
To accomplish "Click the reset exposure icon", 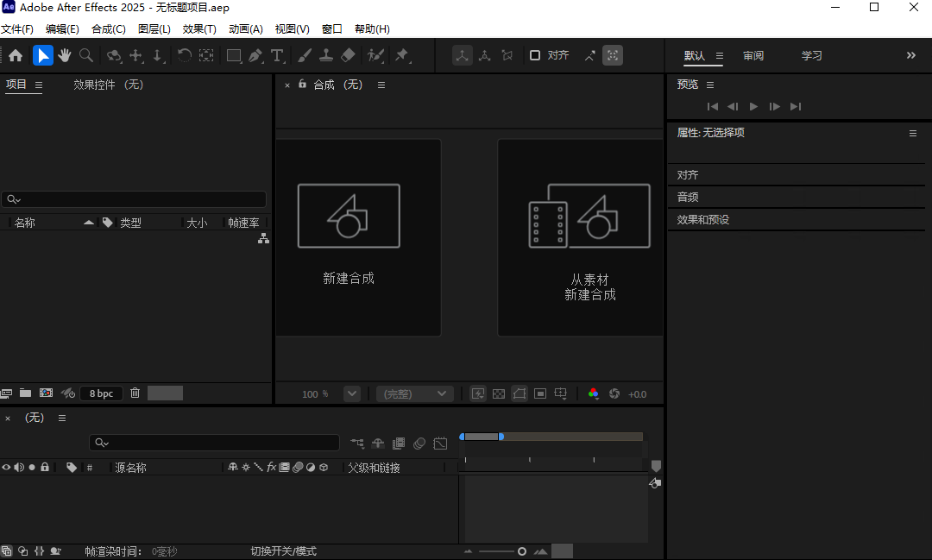I will point(614,393).
